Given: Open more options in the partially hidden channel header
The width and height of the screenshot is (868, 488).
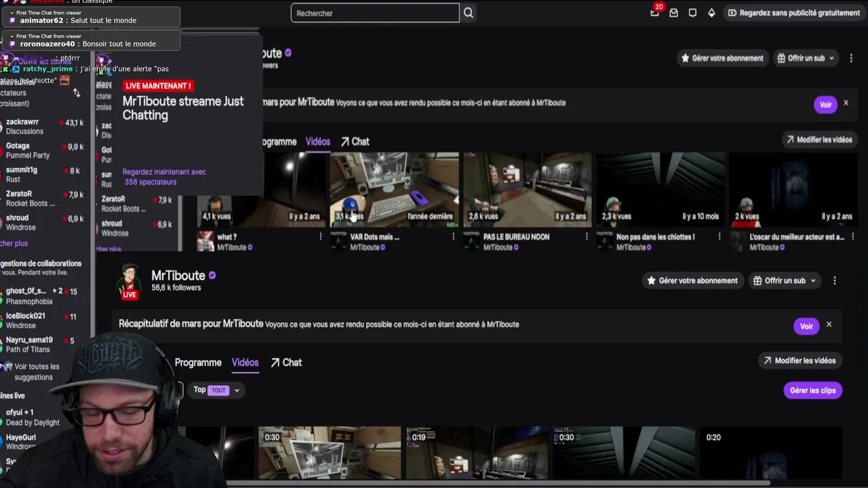Looking at the screenshot, I should click(851, 58).
